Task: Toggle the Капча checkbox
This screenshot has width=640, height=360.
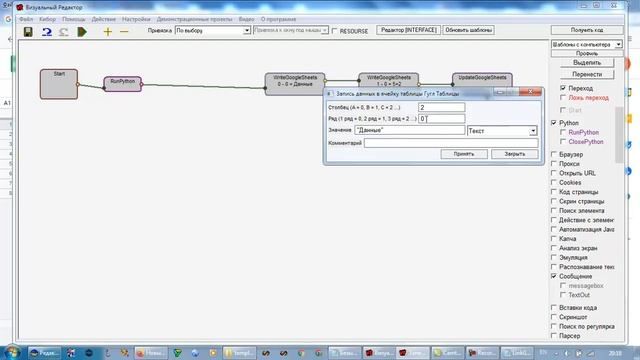Action: (x=554, y=239)
